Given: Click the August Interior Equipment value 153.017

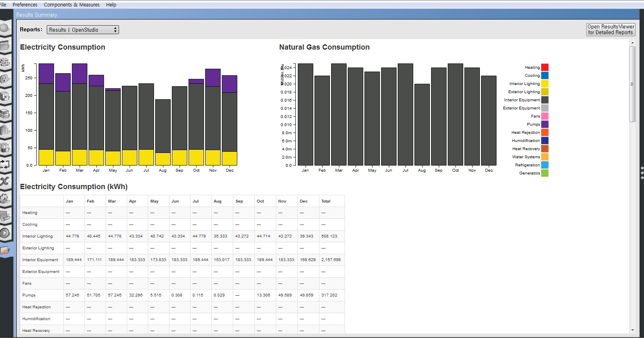Looking at the screenshot, I should coord(221,260).
